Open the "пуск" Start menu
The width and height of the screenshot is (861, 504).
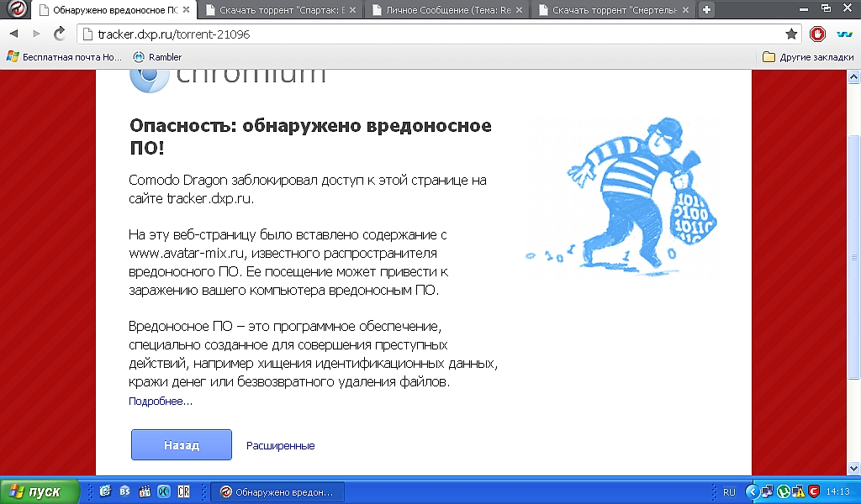tap(40, 492)
